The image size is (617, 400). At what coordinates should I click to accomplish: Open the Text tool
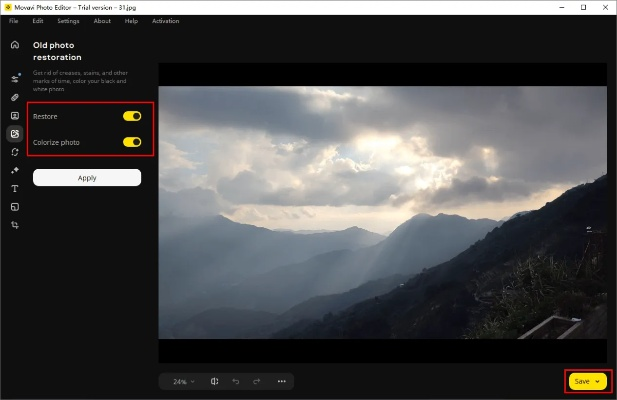point(15,188)
